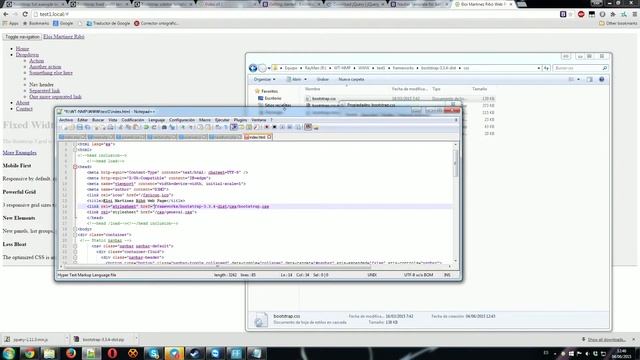Click the Chrome back arrow
Image resolution: width=640 pixels, height=360 pixels.
[x=6, y=14]
